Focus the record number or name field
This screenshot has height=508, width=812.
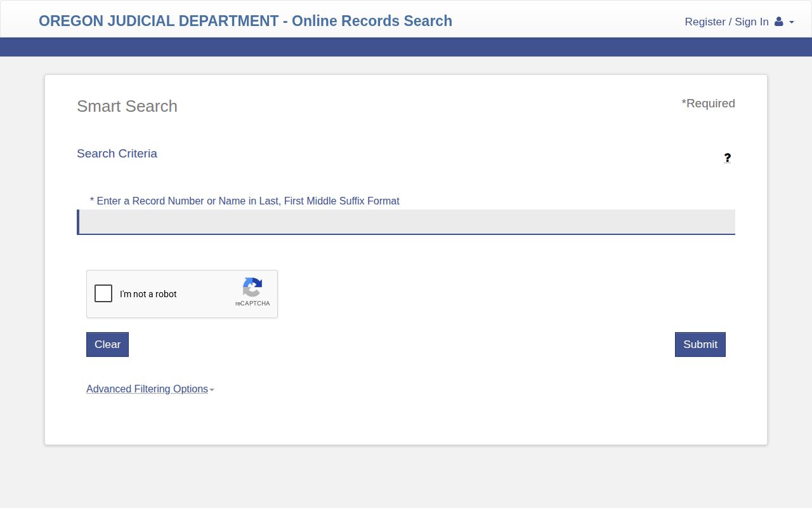coord(406,222)
